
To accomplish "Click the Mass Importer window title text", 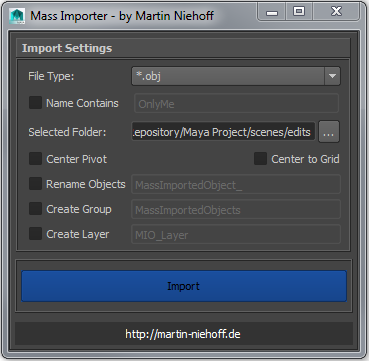I will click(122, 16).
